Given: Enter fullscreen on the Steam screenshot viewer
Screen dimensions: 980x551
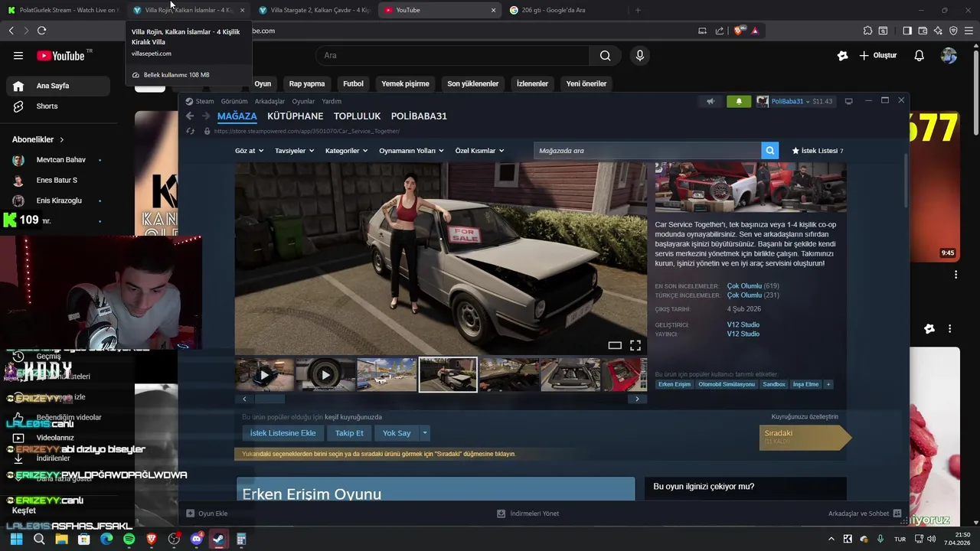Looking at the screenshot, I should (x=635, y=345).
